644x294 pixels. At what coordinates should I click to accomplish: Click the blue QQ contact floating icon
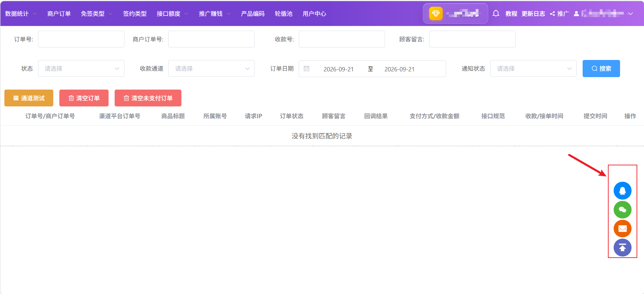(x=622, y=191)
